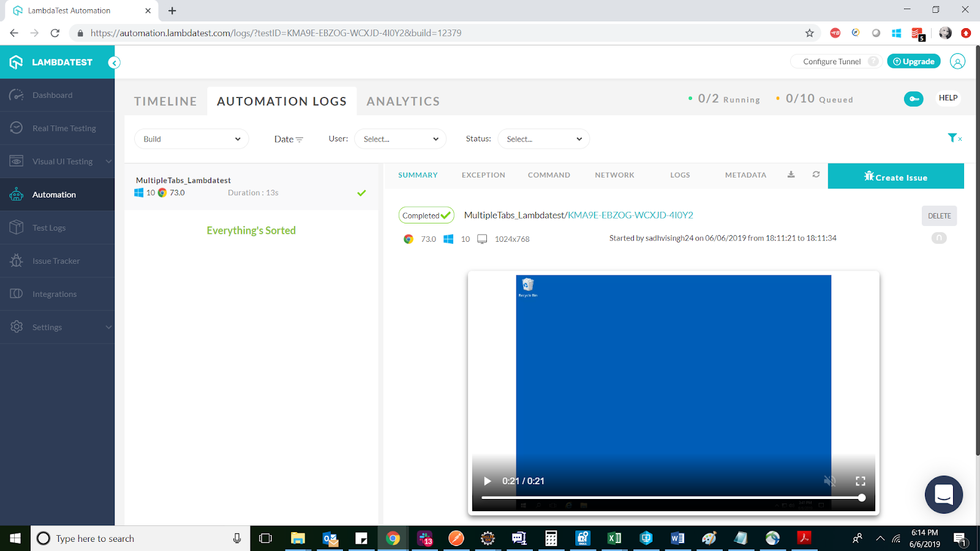Open Real Time Testing section
Viewport: 980px width, 551px height.
[64, 128]
